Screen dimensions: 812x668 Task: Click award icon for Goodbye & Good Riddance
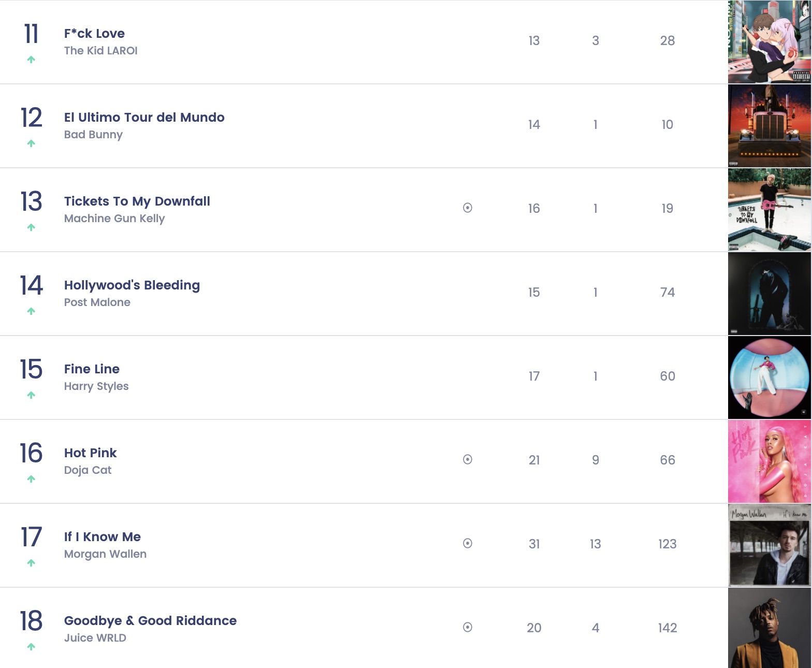coord(468,628)
